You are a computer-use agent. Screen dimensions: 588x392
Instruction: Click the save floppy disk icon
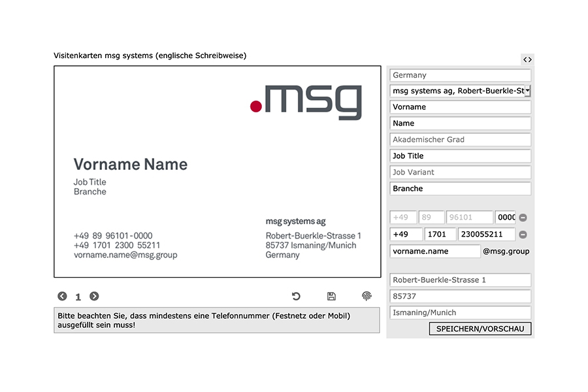pyautogui.click(x=331, y=297)
